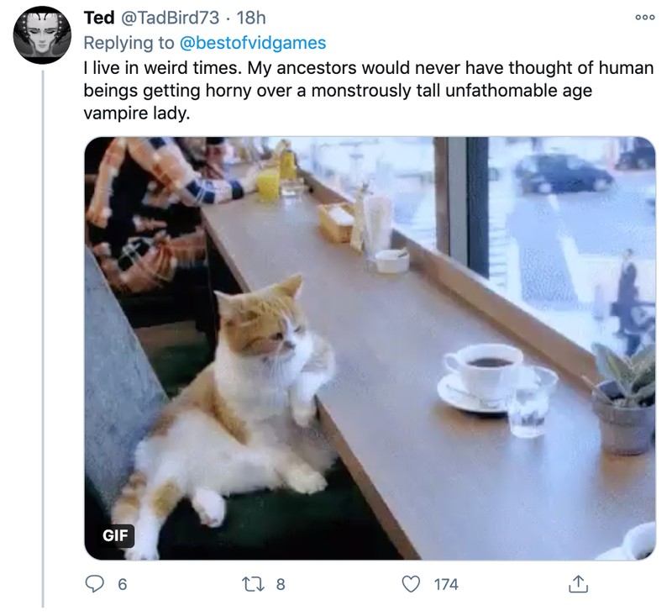Click the like count 174
672x616 pixels.
click(446, 584)
